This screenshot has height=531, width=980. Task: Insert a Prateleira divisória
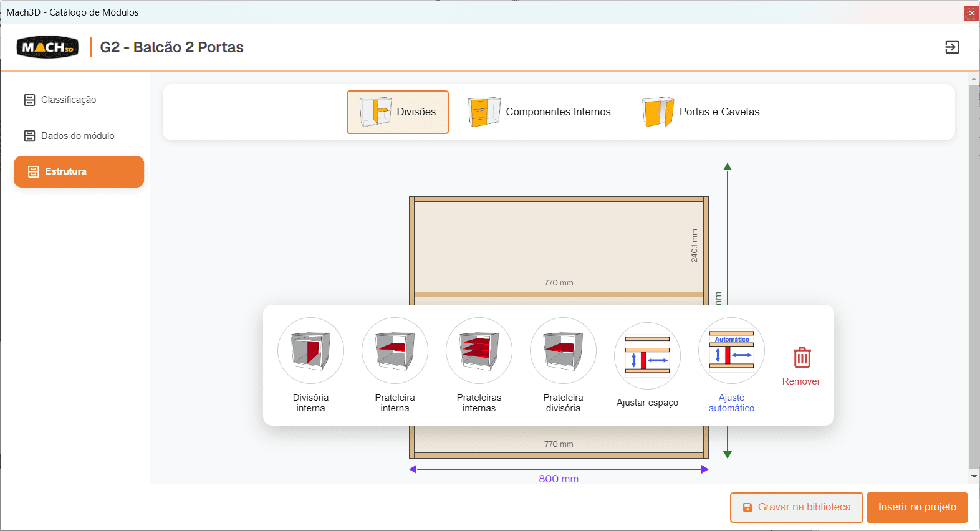(563, 350)
